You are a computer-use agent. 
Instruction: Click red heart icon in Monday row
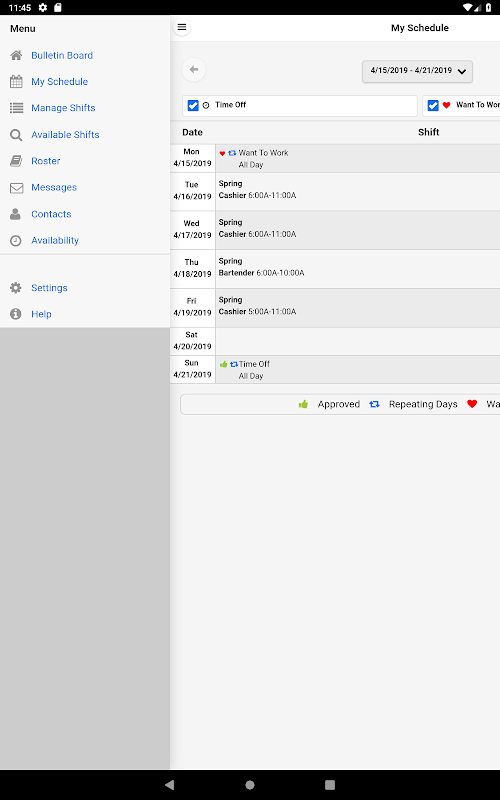(222, 153)
